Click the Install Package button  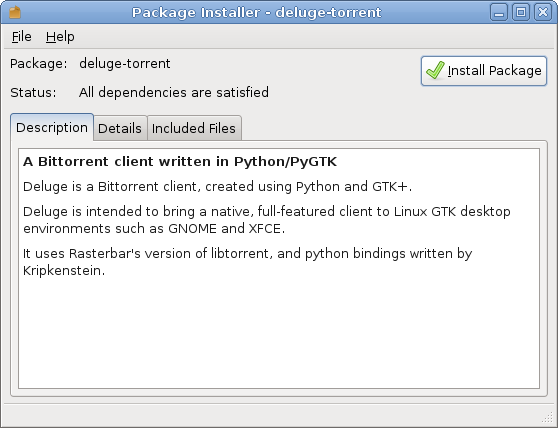[x=484, y=71]
